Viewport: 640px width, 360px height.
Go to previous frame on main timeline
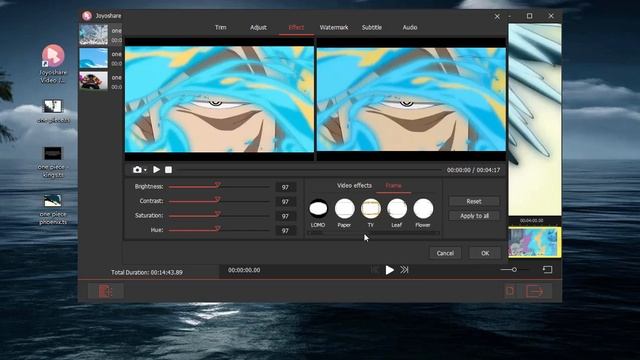tap(375, 270)
